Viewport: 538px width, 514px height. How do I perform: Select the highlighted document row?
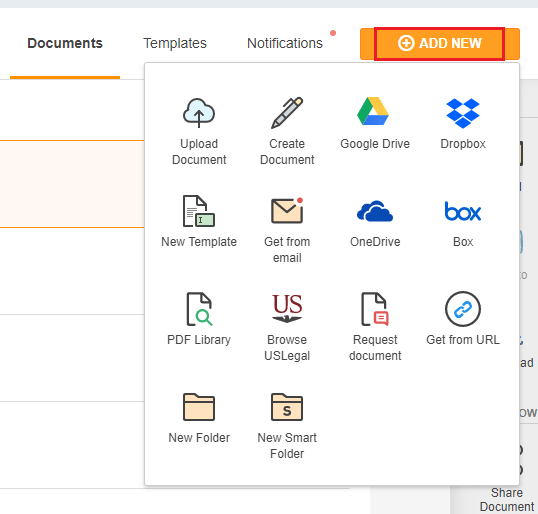(x=72, y=184)
